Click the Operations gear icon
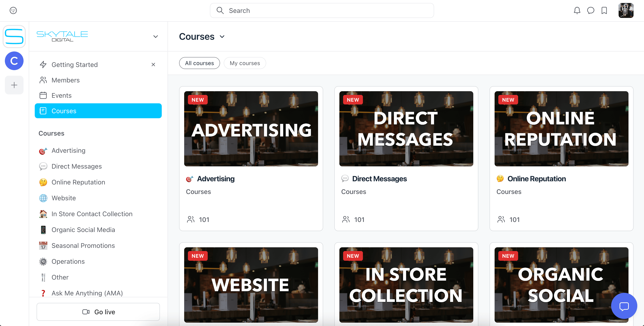Image resolution: width=644 pixels, height=326 pixels. coord(43,262)
